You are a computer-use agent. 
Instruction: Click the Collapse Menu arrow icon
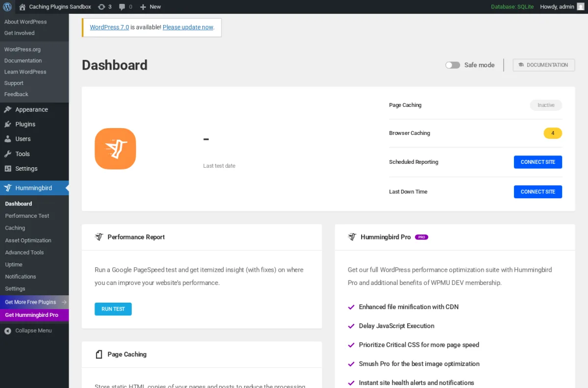[x=8, y=331]
